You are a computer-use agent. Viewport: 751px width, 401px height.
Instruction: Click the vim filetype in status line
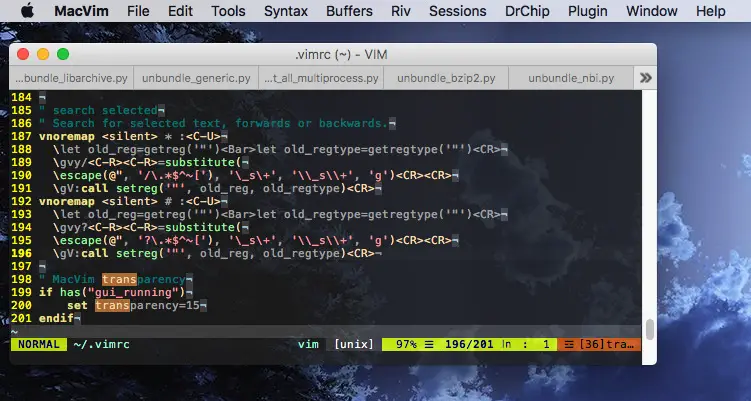click(308, 344)
